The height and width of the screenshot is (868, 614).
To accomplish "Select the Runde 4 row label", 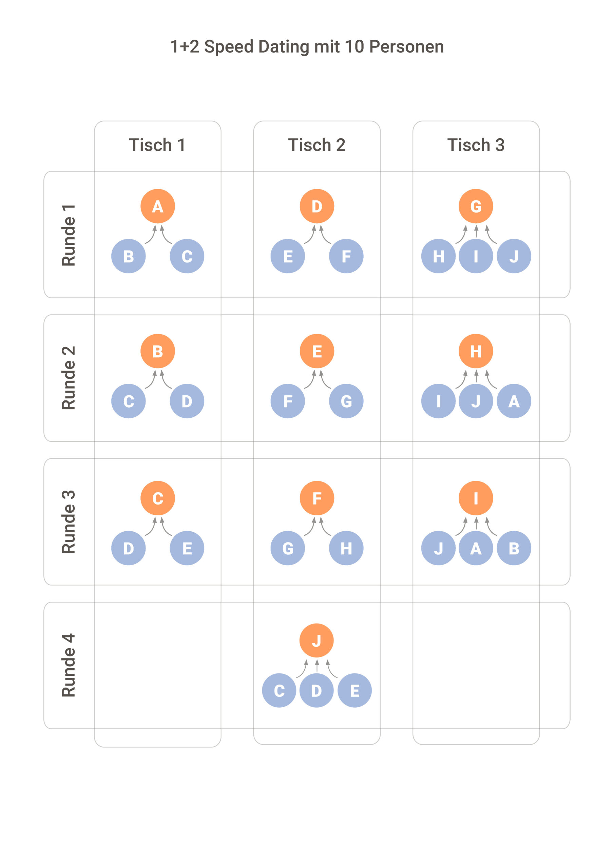I will click(69, 665).
